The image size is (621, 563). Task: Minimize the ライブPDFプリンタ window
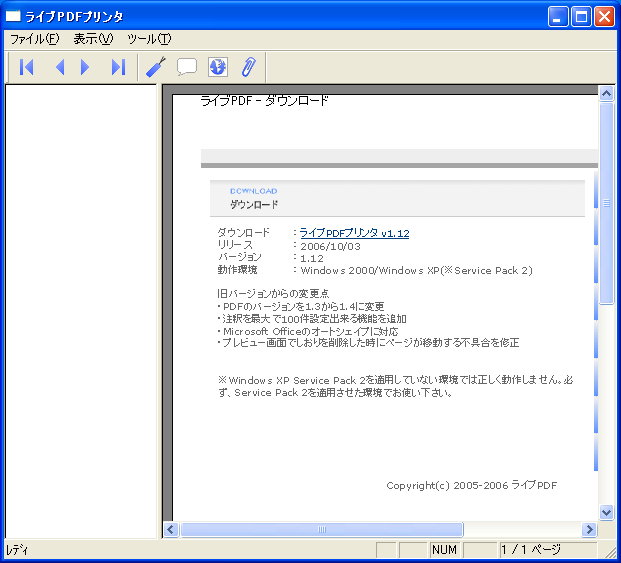coord(558,17)
